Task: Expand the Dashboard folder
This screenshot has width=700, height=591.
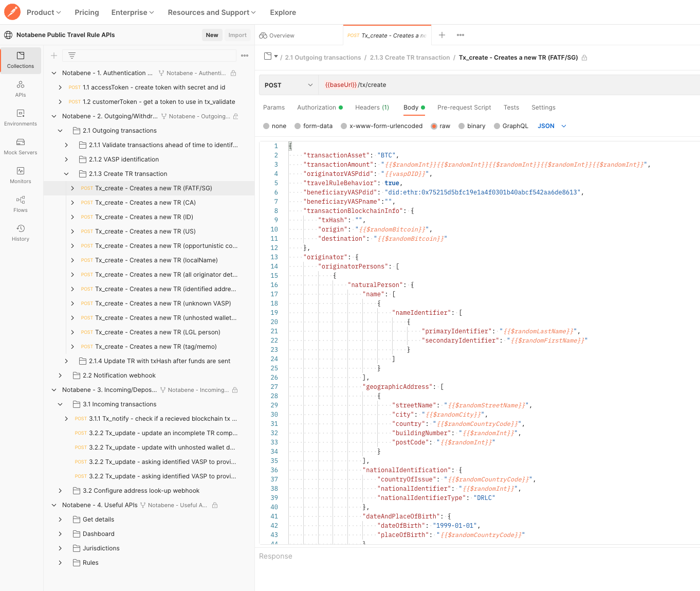Action: click(60, 534)
